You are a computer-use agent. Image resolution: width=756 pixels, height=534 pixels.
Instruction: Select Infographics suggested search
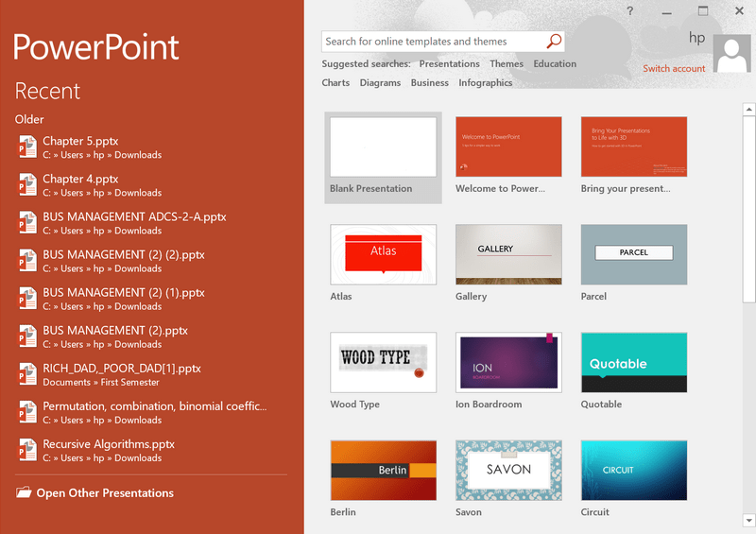click(485, 82)
